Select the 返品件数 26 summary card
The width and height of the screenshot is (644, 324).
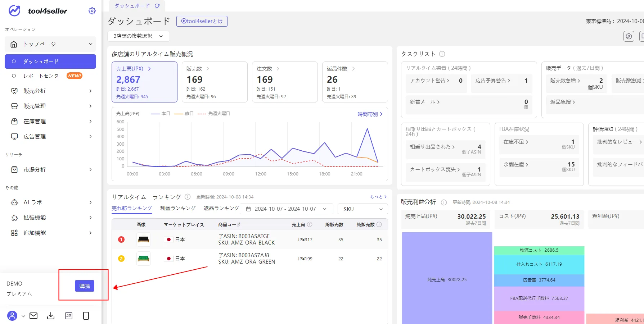pyautogui.click(x=355, y=82)
